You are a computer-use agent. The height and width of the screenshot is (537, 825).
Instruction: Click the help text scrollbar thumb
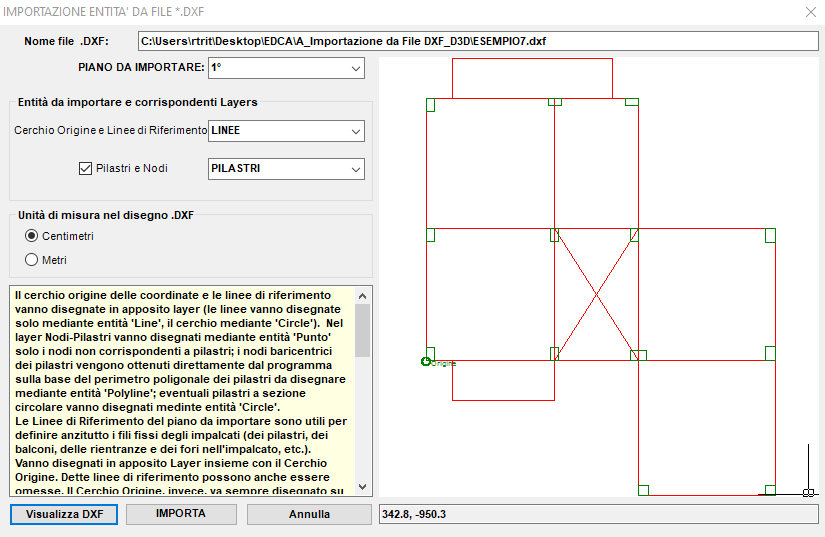click(363, 330)
